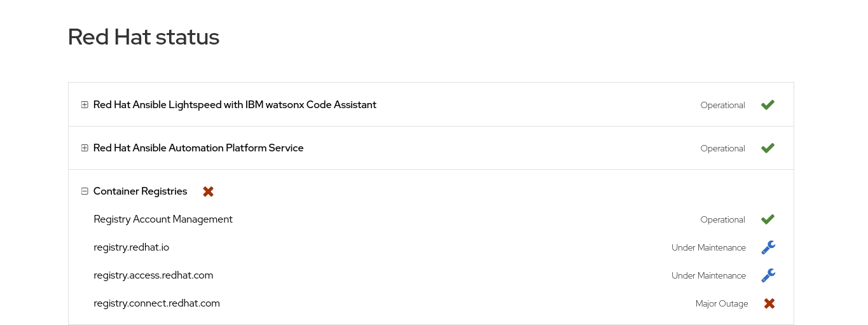Click the Red Hat status heading
868x325 pixels.
tap(144, 37)
